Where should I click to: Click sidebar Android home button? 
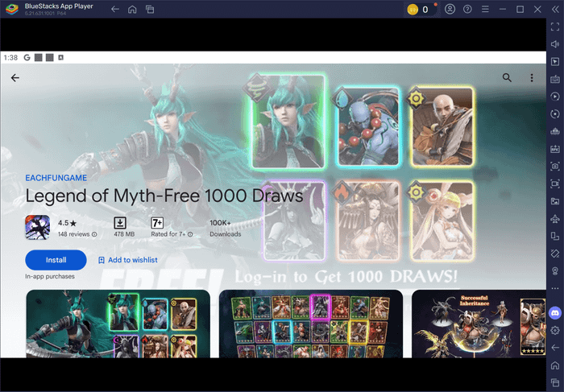pos(555,365)
